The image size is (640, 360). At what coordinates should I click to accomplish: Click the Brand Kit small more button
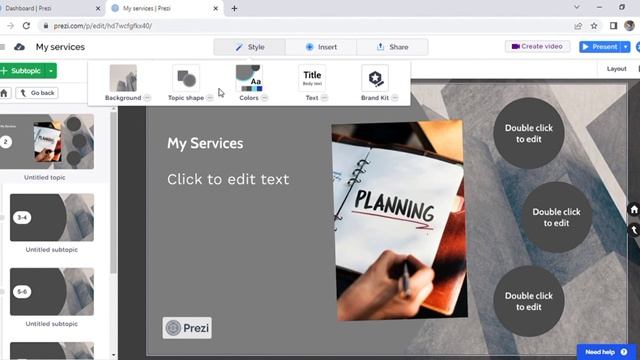pyautogui.click(x=395, y=98)
